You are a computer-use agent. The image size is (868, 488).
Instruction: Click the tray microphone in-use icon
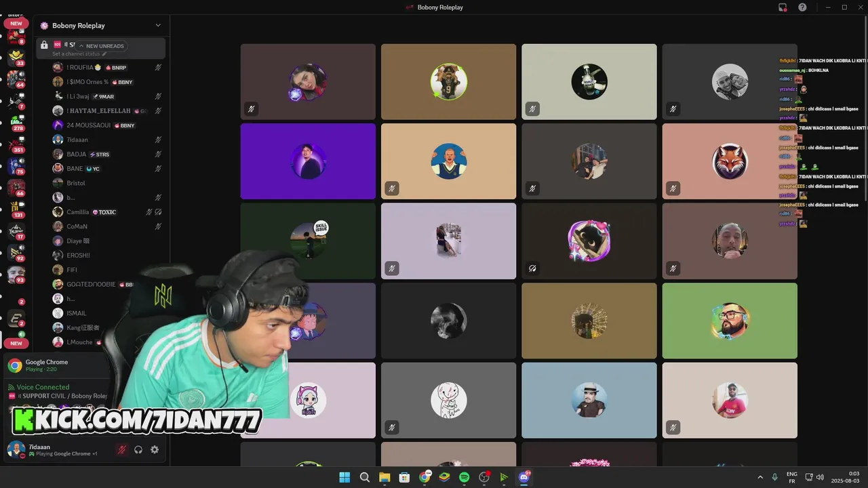(775, 477)
